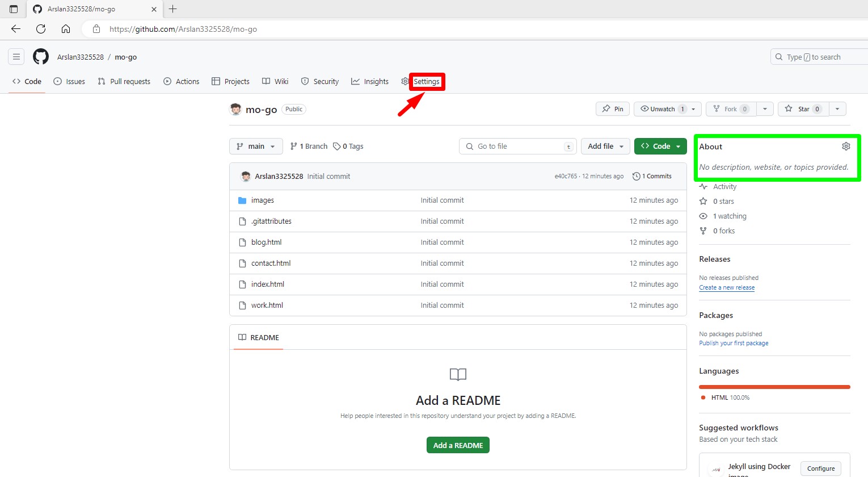This screenshot has width=868, height=477.
Task: Expand the main branch dropdown
Action: tap(256, 147)
